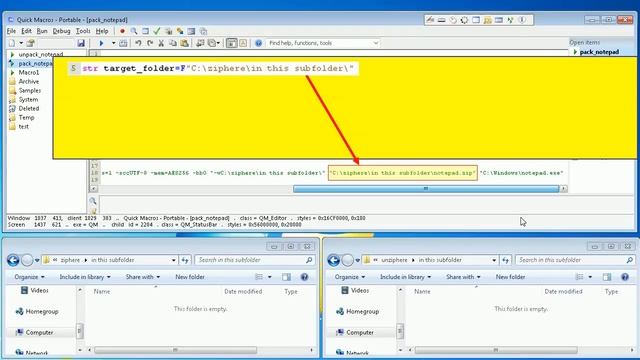Screen dimensions: 640x360
Task: Open the Deleted folder in the tree
Action: tap(29, 108)
